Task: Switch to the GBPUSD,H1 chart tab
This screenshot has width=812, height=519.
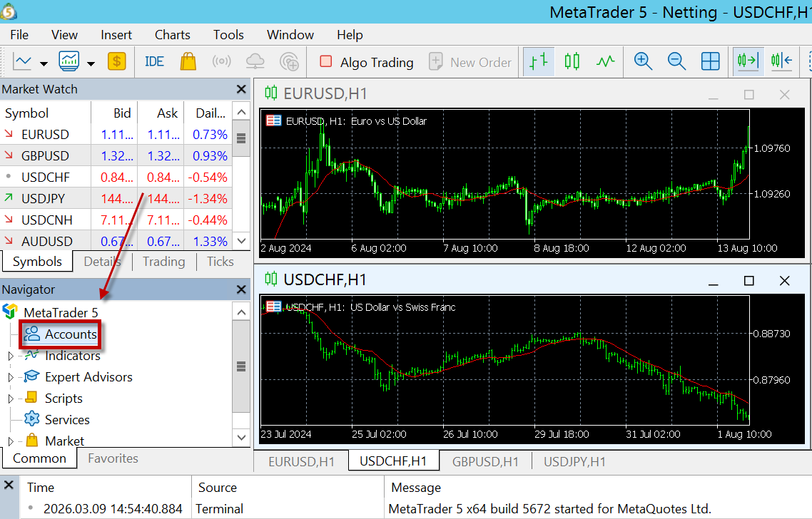Action: click(485, 461)
